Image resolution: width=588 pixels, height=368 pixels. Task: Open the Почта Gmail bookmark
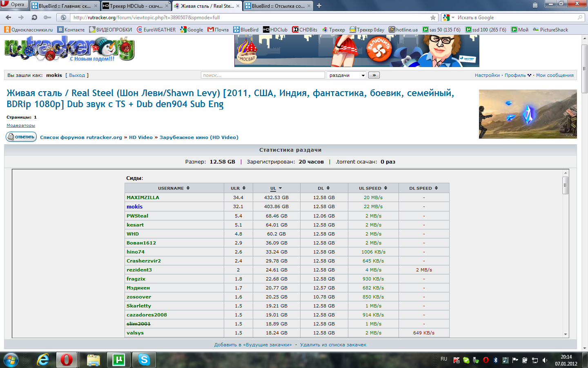click(218, 29)
